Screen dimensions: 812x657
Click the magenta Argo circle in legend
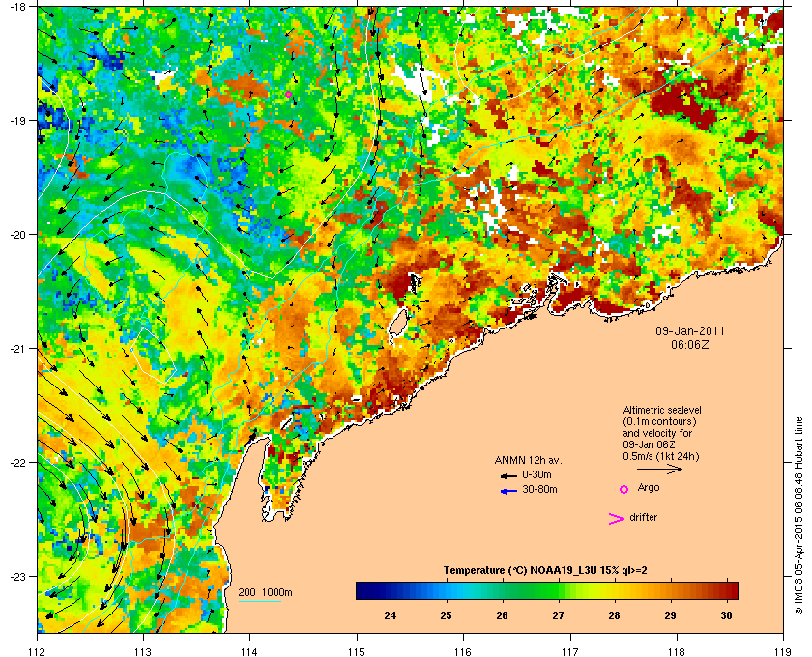pos(624,489)
